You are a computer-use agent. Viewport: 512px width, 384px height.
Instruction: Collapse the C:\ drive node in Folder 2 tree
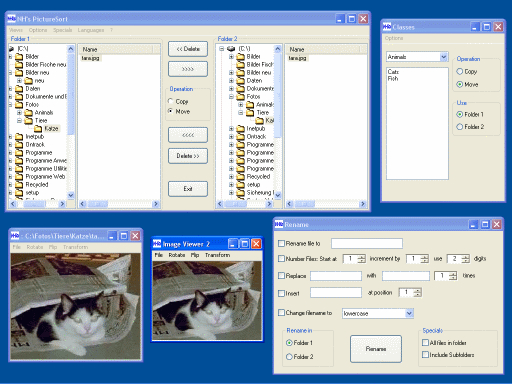click(x=221, y=49)
